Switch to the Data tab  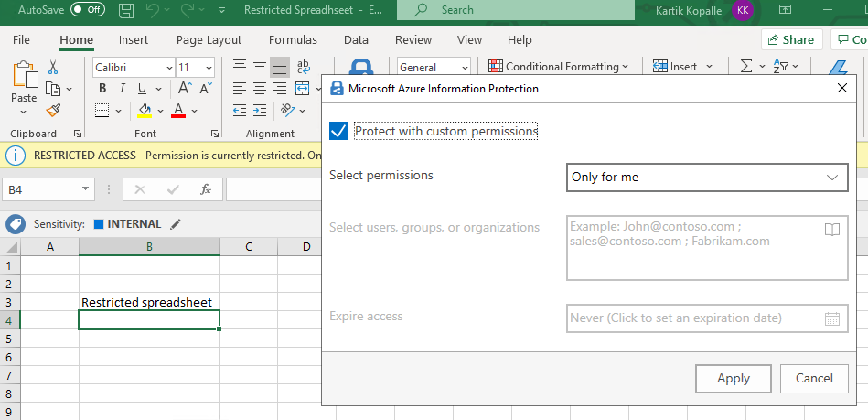pos(356,40)
